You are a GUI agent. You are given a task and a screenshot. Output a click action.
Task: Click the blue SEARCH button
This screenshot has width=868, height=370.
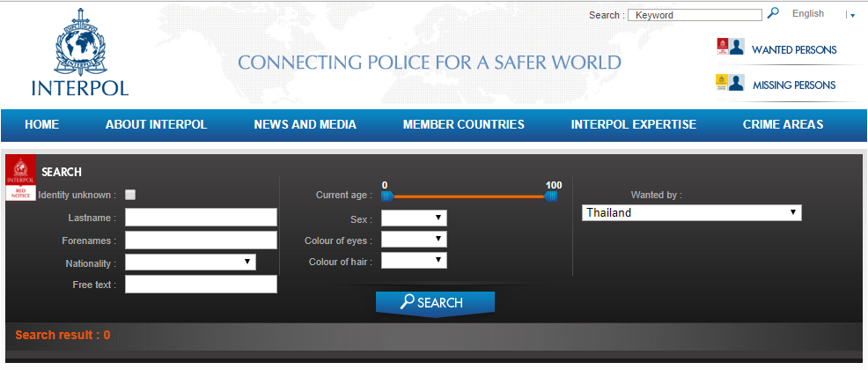(435, 303)
